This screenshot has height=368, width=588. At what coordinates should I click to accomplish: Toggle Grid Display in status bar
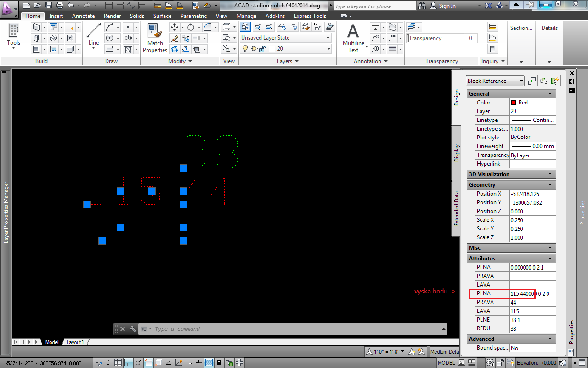[x=118, y=362]
